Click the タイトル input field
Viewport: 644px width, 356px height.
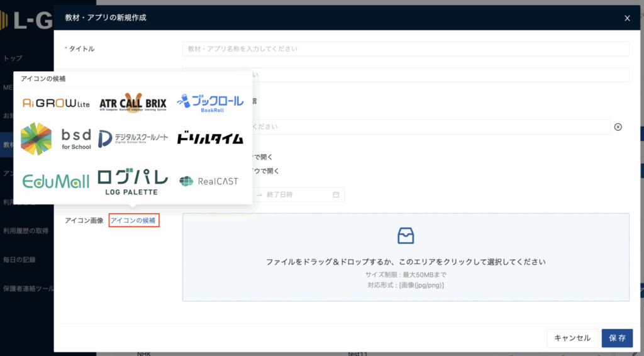click(x=406, y=49)
